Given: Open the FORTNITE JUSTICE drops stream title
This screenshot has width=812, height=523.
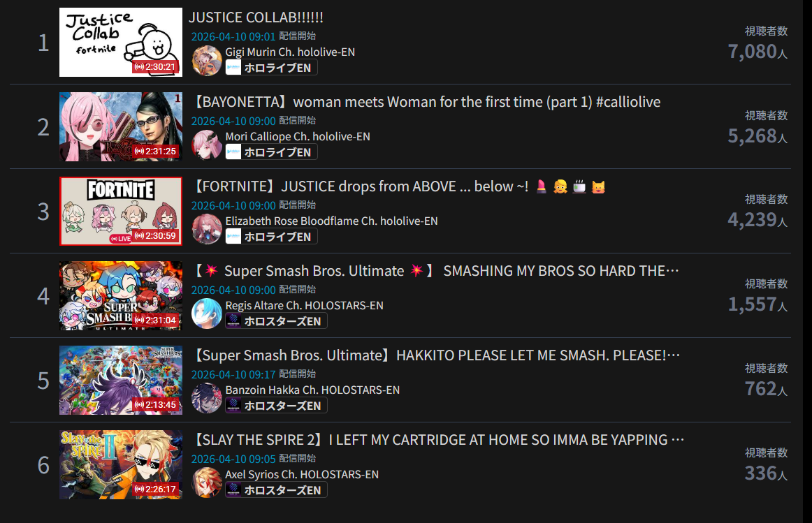Looking at the screenshot, I should coord(398,186).
